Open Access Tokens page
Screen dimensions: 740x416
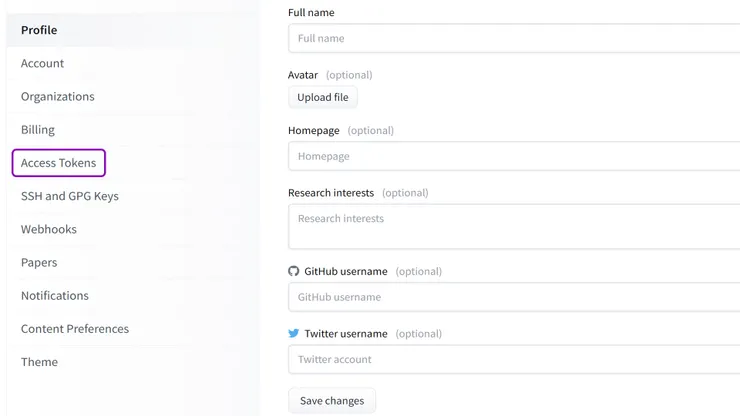(x=59, y=163)
